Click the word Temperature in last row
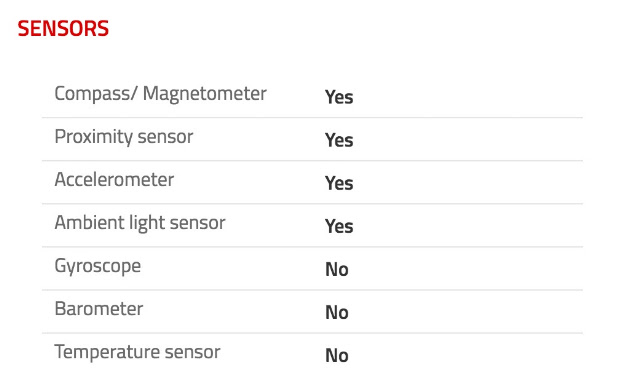The height and width of the screenshot is (388, 640). click(107, 352)
